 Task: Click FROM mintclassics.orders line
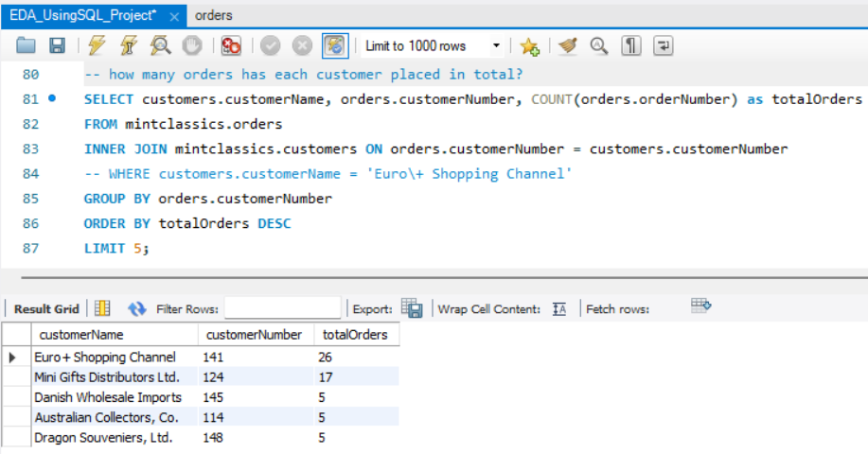pyautogui.click(x=184, y=124)
